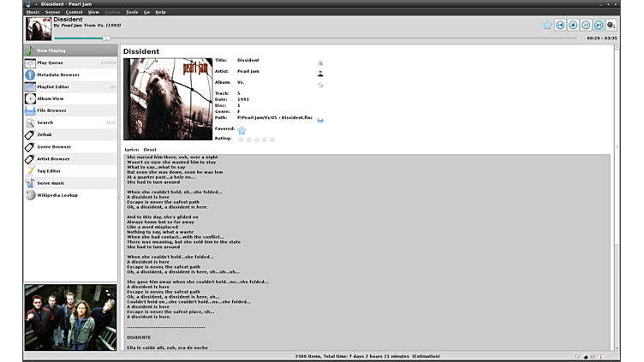Toggle the Favored star for Dissident

click(x=241, y=130)
